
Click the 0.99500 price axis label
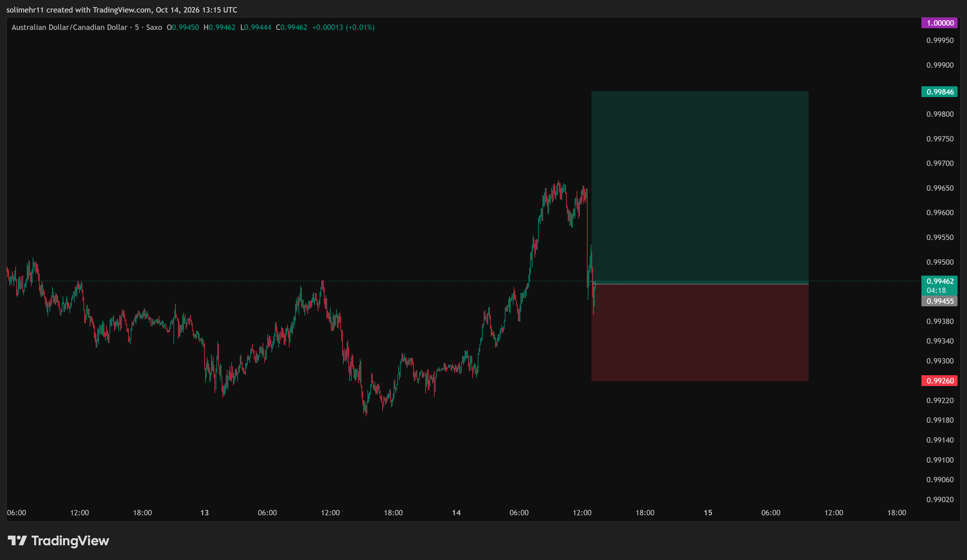[940, 262]
